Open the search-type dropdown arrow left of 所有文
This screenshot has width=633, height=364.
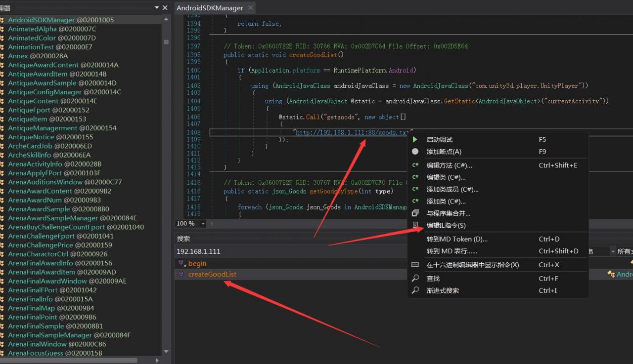click(x=613, y=251)
